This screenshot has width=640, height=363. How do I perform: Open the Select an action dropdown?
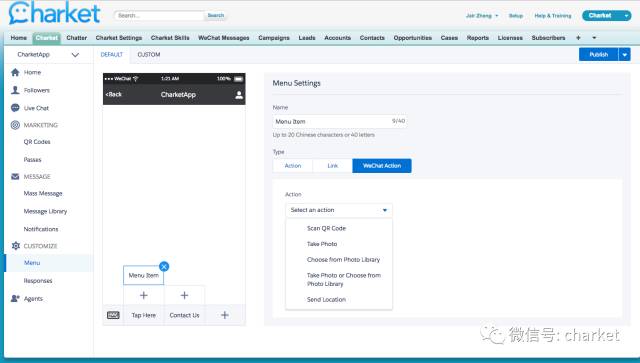tap(339, 210)
